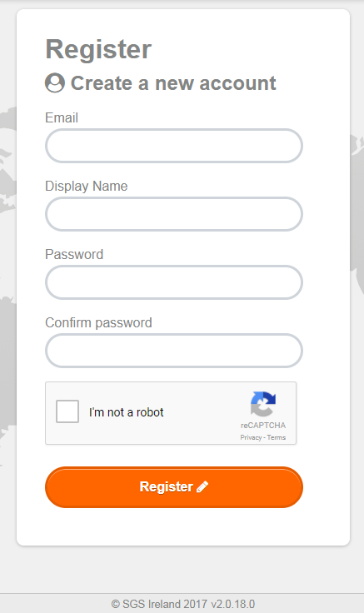Click the user account icon beside Create a new account
Image resolution: width=364 pixels, height=613 pixels.
point(55,82)
